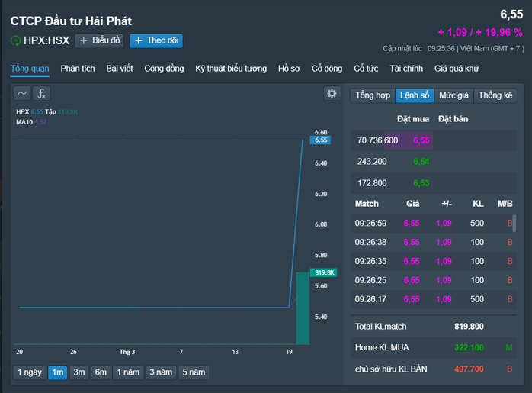Set chart range to 6m
Image resolution: width=532 pixels, height=393 pixels.
101,372
